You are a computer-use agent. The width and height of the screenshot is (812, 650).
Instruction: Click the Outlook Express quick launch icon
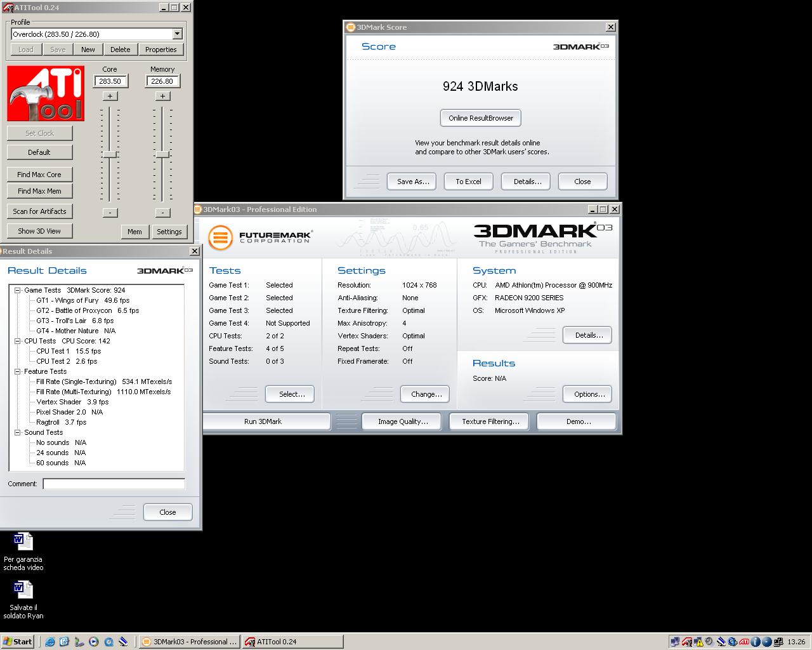(64, 642)
